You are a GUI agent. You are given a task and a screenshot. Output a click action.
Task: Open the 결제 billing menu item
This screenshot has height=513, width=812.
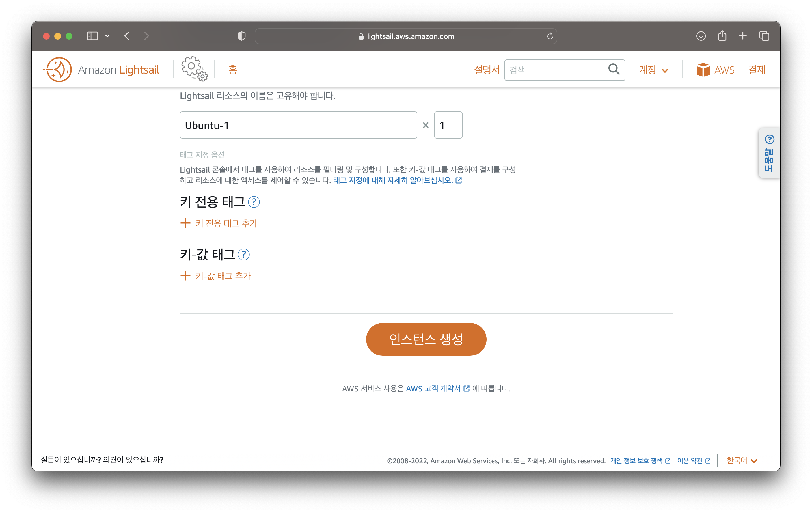click(757, 70)
